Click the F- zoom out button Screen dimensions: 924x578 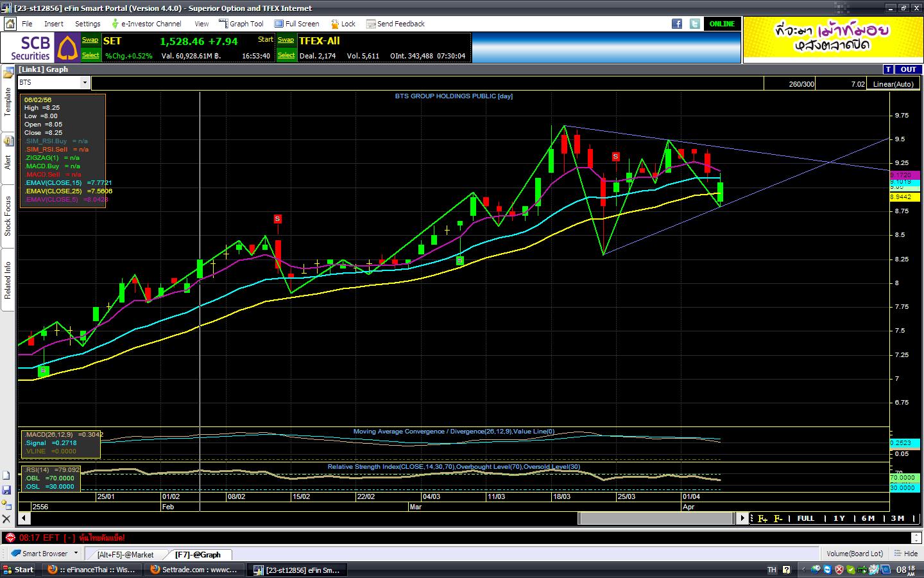pyautogui.click(x=778, y=518)
